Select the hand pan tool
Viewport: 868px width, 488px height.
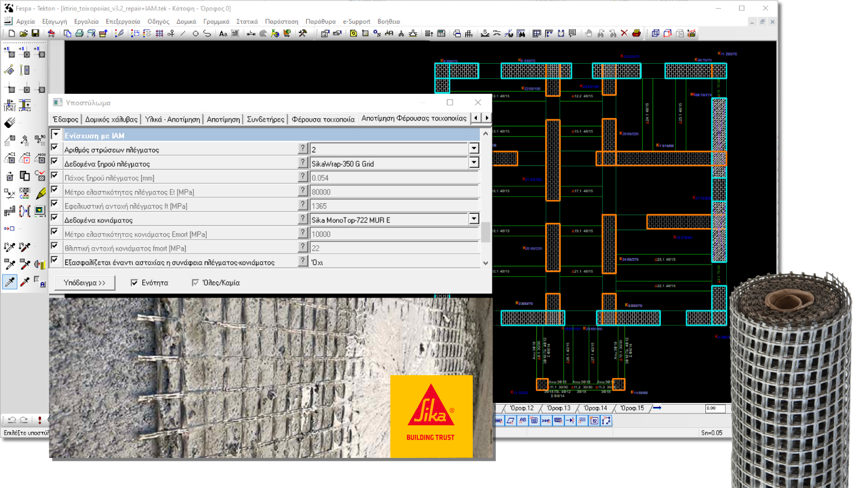pos(589,34)
